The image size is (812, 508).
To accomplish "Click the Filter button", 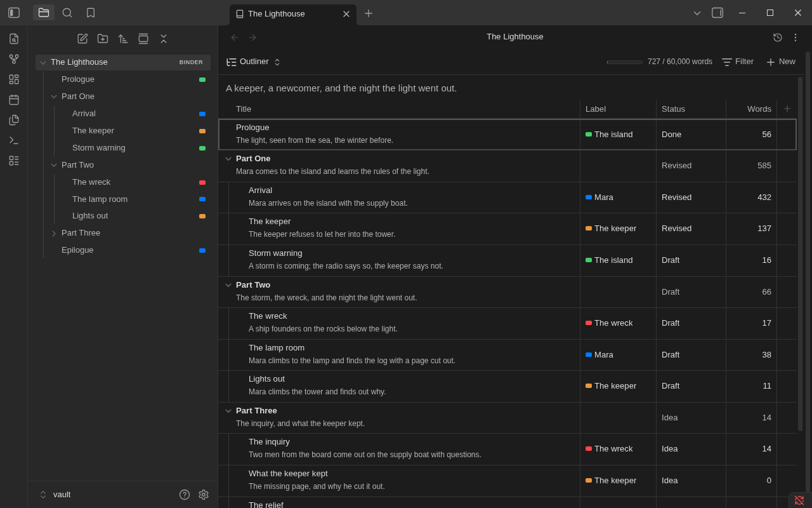I will point(738,62).
